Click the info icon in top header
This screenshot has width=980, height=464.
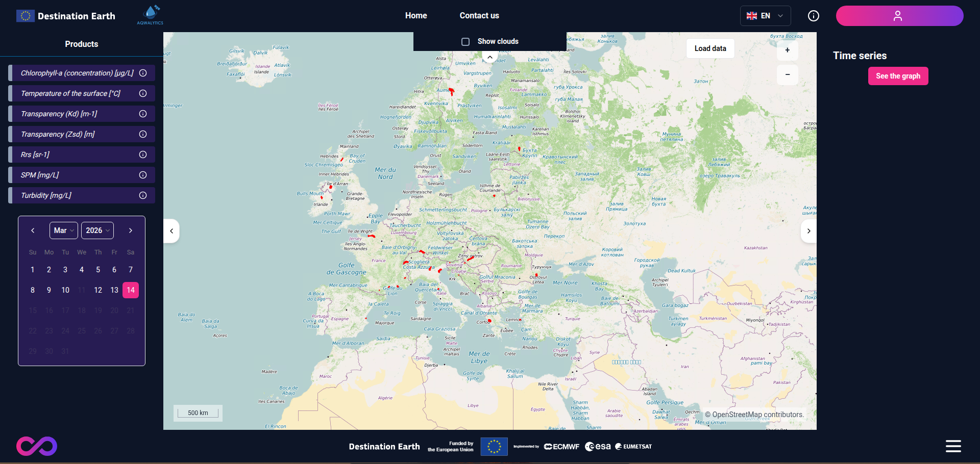click(814, 16)
